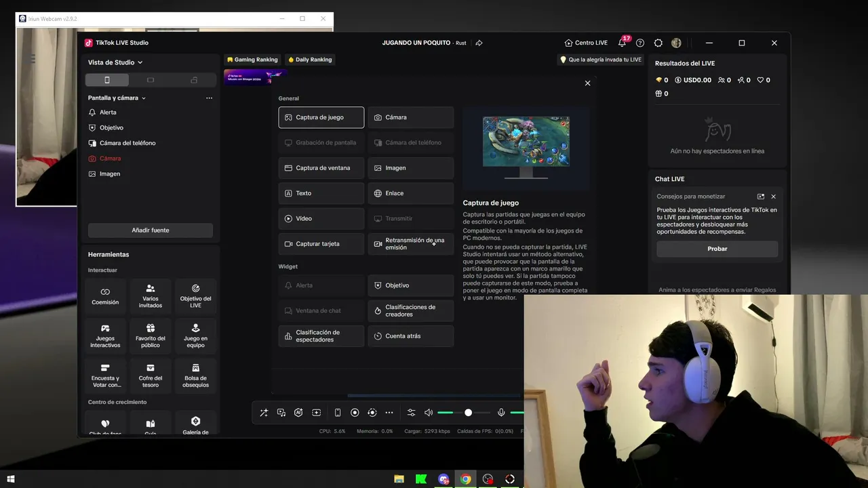This screenshot has width=868, height=488.
Task: Open the Objetivo del LIVE tool
Action: [195, 296]
